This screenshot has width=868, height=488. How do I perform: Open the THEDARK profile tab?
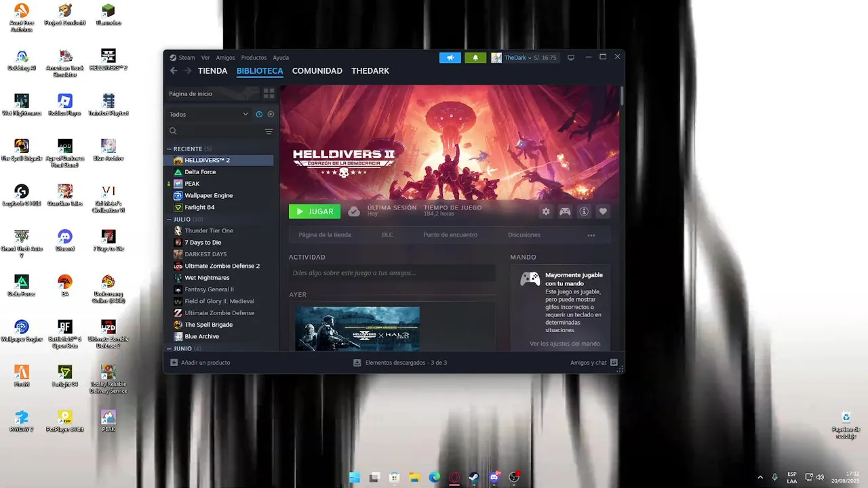(x=370, y=70)
